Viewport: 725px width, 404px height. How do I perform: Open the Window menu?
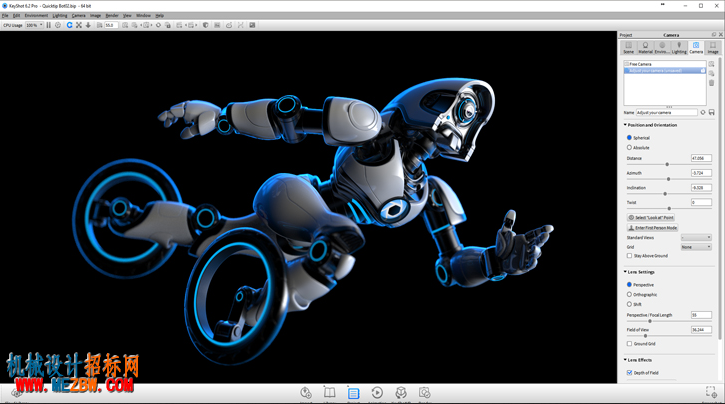click(x=143, y=15)
